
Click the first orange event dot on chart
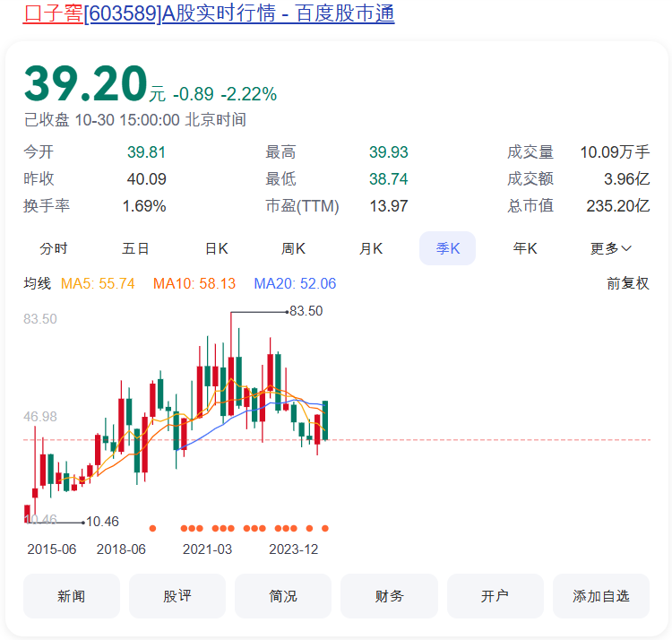[x=152, y=528]
